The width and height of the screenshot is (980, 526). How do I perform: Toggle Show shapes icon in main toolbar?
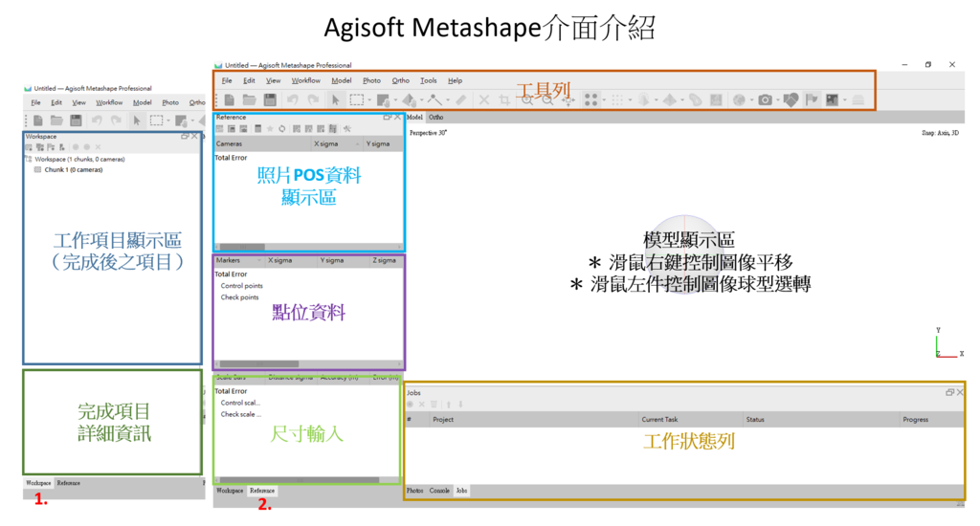point(791,100)
